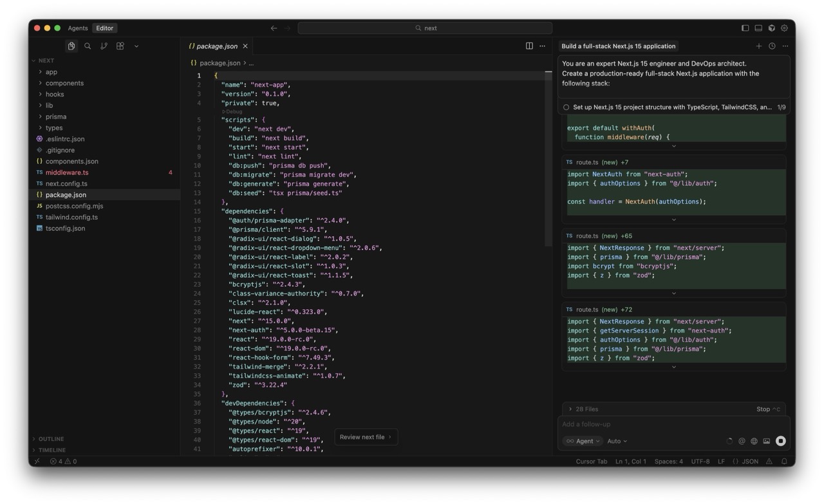Screen dimensions: 824x504
Task: Expand the 28 Files list
Action: (586, 409)
